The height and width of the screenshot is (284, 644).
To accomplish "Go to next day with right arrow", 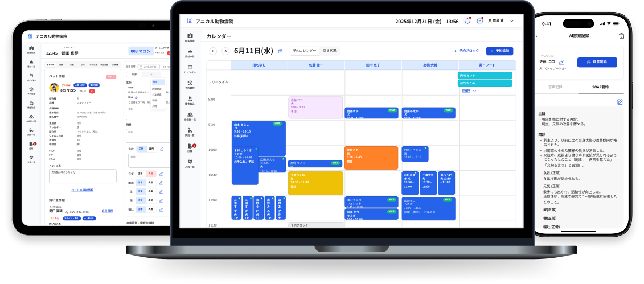I will (x=225, y=51).
